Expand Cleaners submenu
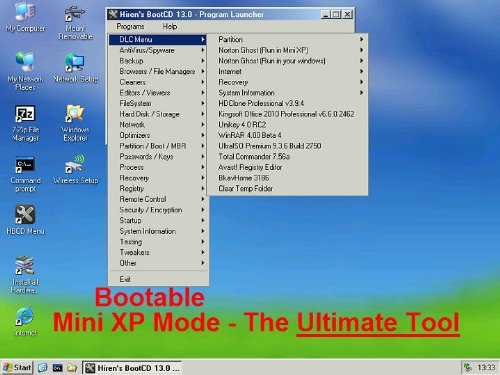 (158, 82)
